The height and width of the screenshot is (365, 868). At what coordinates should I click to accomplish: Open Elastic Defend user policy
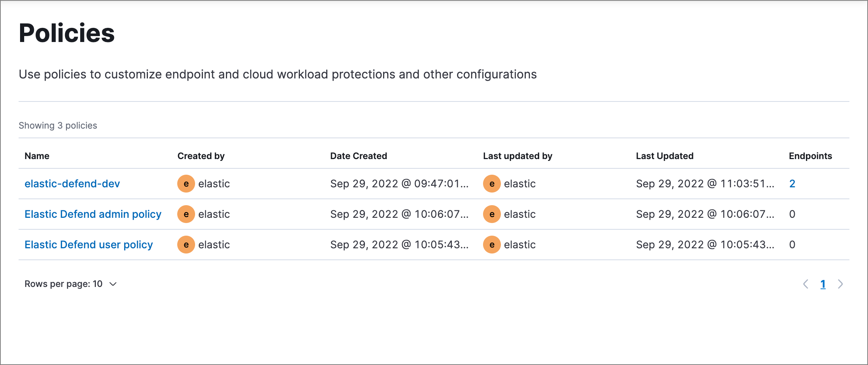(x=88, y=245)
